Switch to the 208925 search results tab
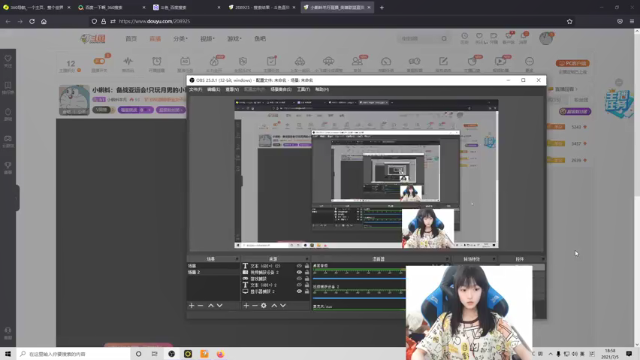640x360 pixels. [262, 7]
